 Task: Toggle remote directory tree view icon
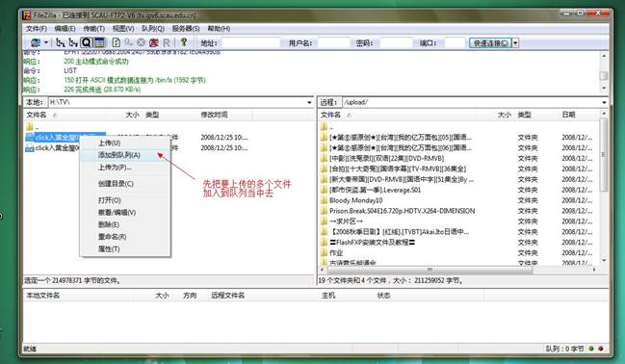73,42
